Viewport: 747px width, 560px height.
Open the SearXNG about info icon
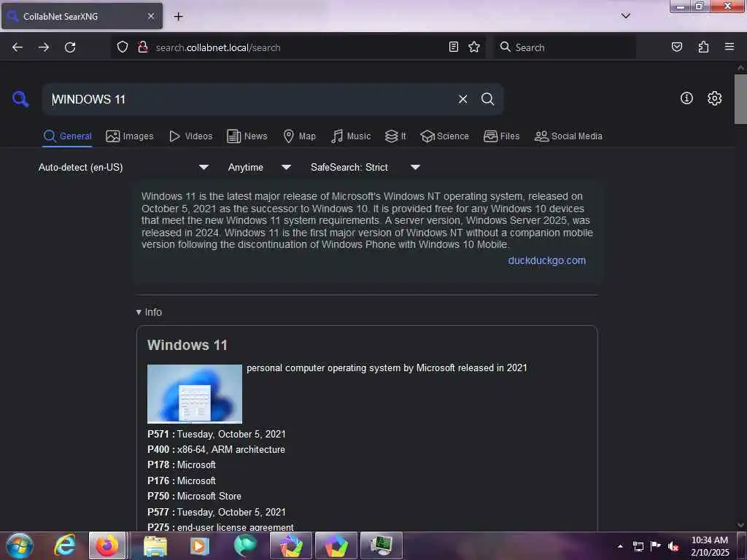tap(686, 98)
